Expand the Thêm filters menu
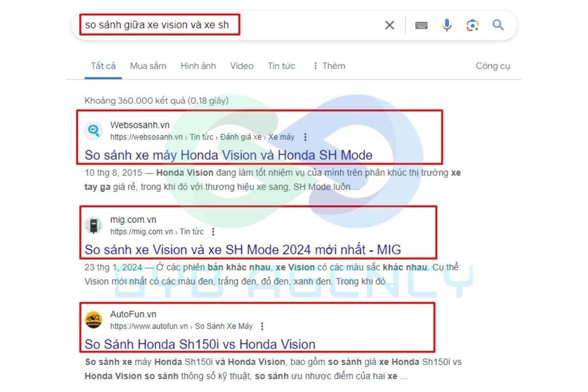The width and height of the screenshot is (588, 392). pos(329,66)
